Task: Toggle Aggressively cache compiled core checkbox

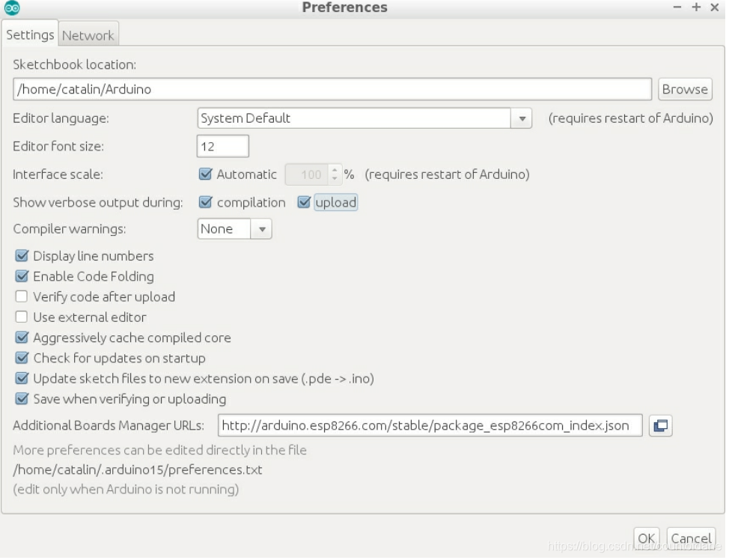Action: pos(22,338)
